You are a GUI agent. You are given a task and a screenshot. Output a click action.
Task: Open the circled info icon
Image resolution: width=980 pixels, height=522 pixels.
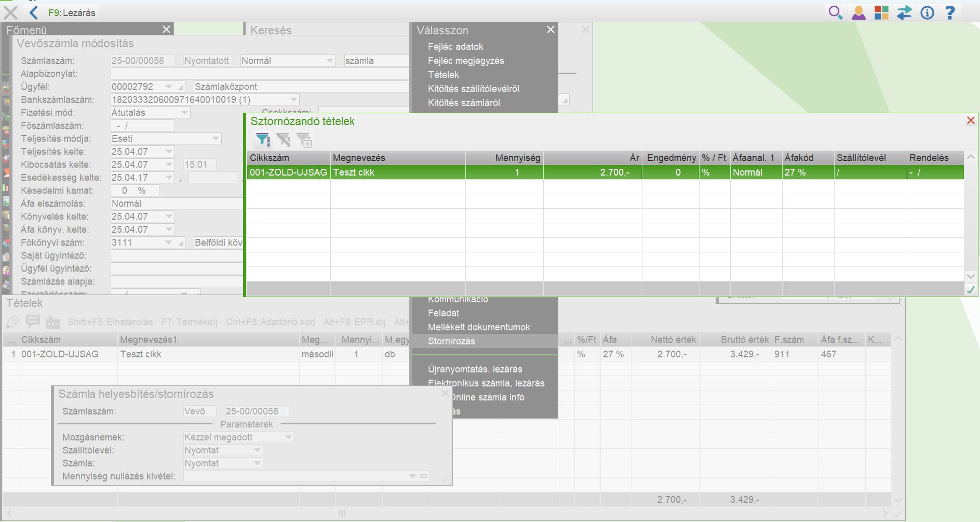(x=927, y=12)
